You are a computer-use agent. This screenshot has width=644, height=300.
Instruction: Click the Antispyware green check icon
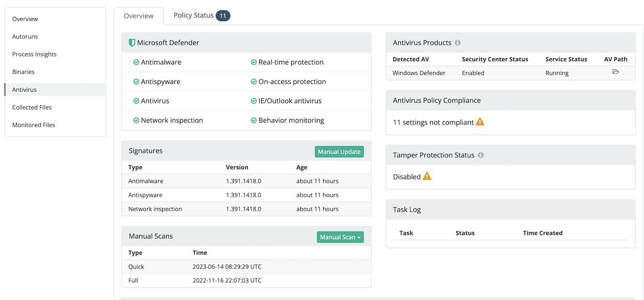click(136, 81)
